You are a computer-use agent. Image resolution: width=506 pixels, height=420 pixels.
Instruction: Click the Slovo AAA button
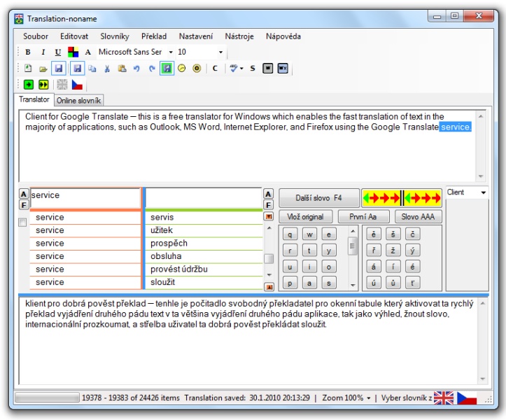coord(418,216)
